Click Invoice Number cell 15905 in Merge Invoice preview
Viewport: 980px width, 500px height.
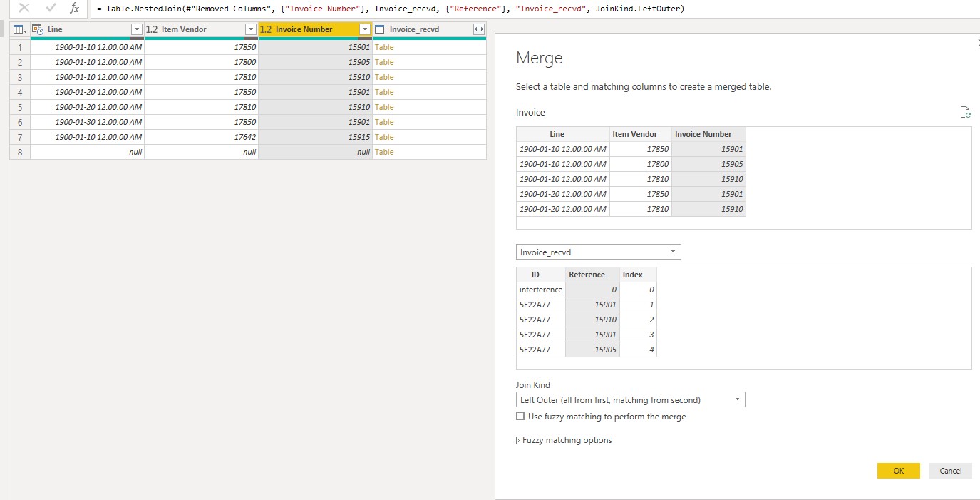(x=708, y=164)
